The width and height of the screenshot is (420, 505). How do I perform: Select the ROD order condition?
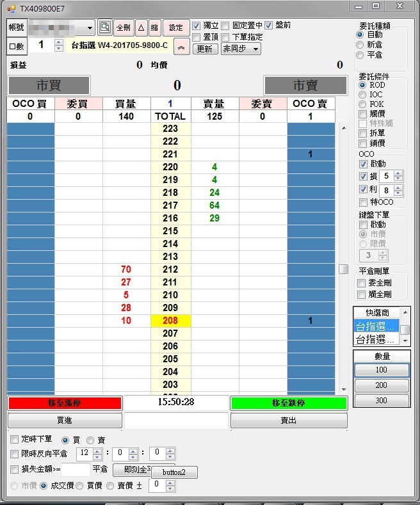click(362, 85)
